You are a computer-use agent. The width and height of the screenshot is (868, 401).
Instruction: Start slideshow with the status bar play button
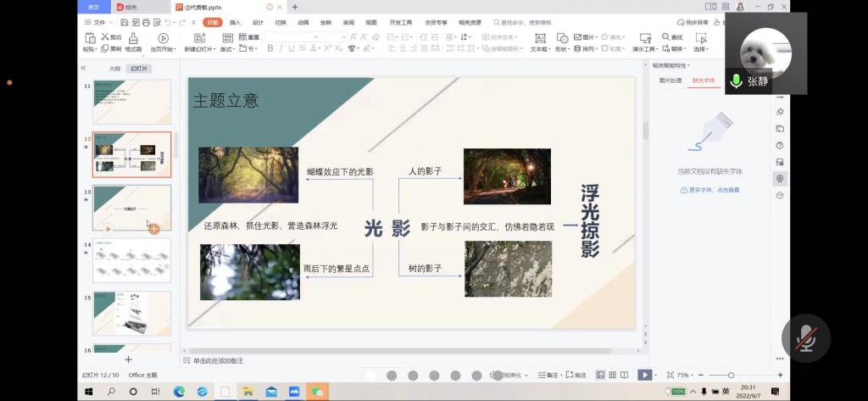tap(644, 375)
